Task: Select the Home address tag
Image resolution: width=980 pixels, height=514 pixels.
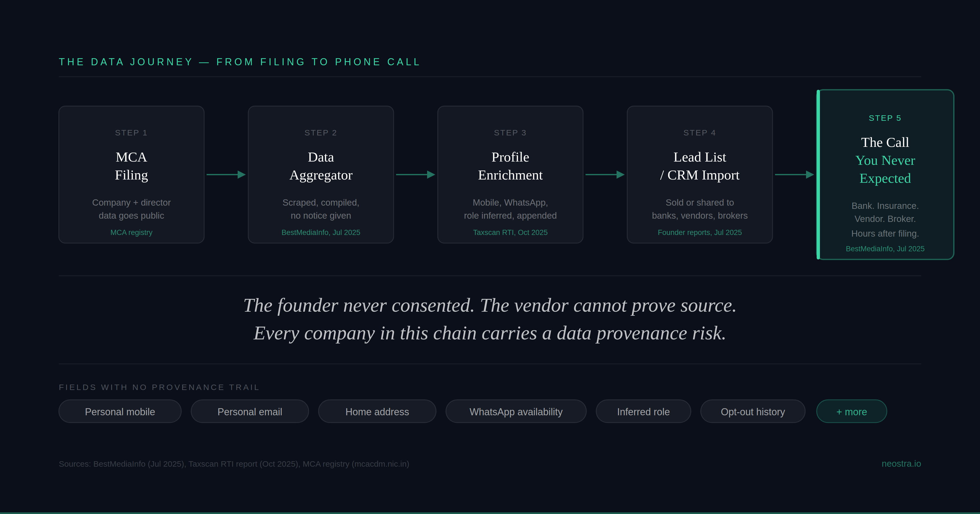Action: [x=377, y=411]
